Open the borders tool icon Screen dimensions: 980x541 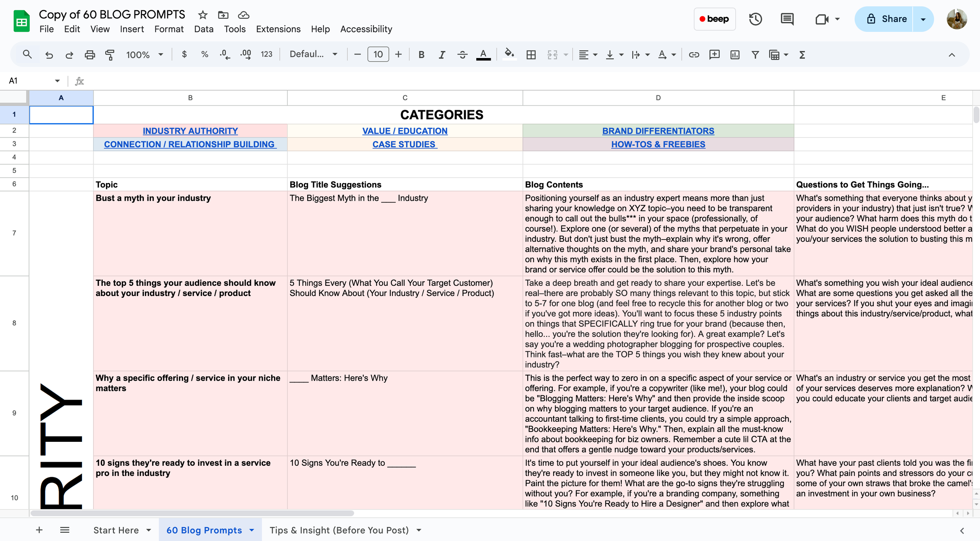[x=531, y=55]
